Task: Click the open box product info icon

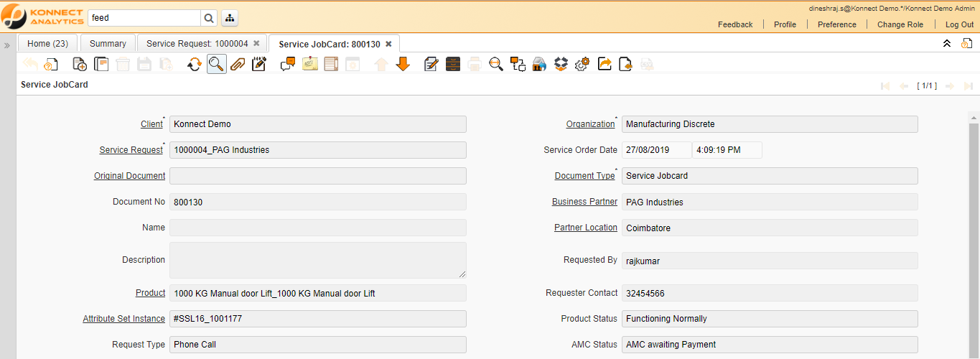Action: coord(561,64)
